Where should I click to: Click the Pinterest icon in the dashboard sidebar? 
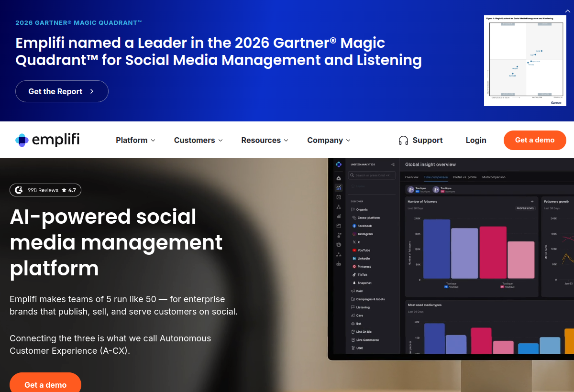click(354, 266)
